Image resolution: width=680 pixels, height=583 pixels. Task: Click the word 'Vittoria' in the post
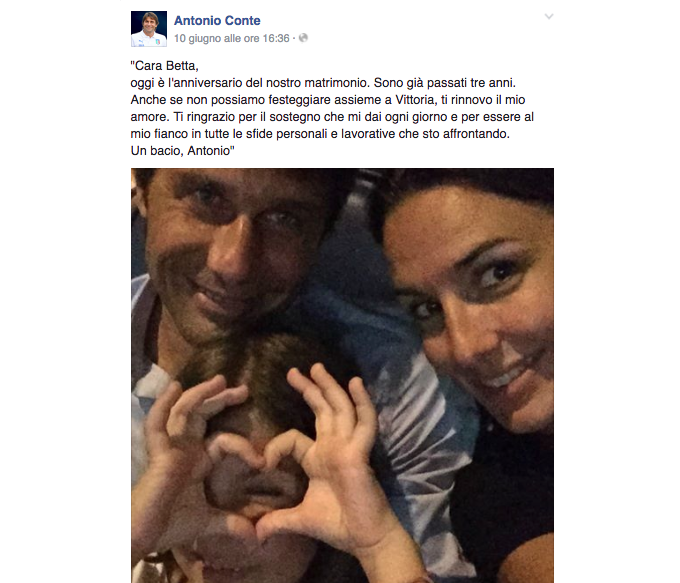click(x=415, y=100)
